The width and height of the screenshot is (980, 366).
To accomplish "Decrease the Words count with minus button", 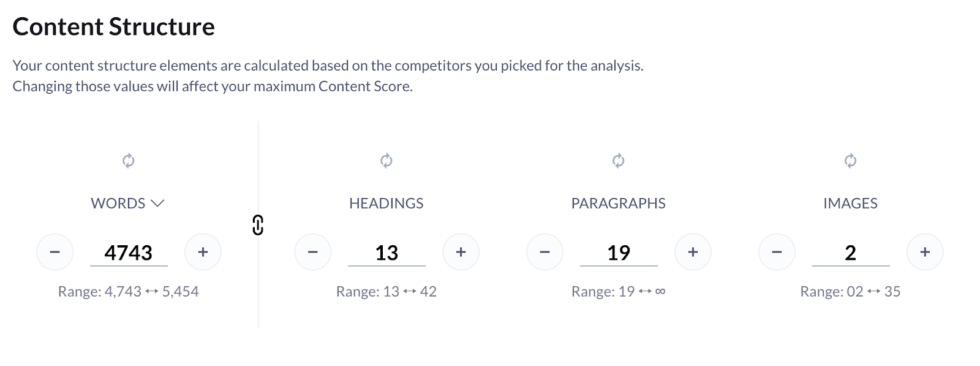I will [54, 251].
